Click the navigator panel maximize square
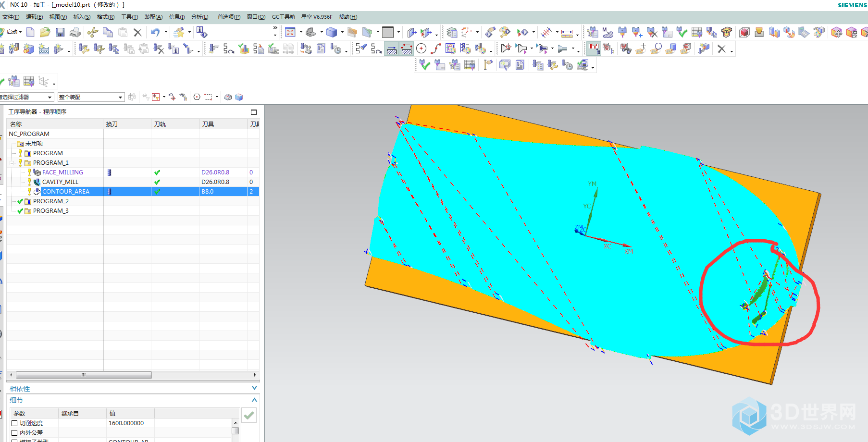868x442 pixels. (254, 112)
